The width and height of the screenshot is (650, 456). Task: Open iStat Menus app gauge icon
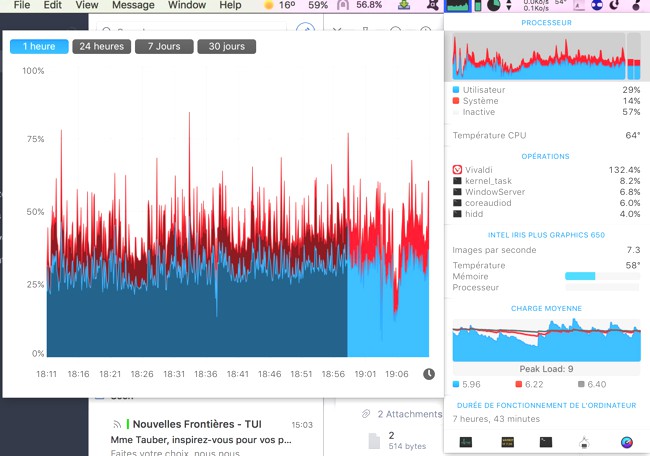(x=626, y=441)
